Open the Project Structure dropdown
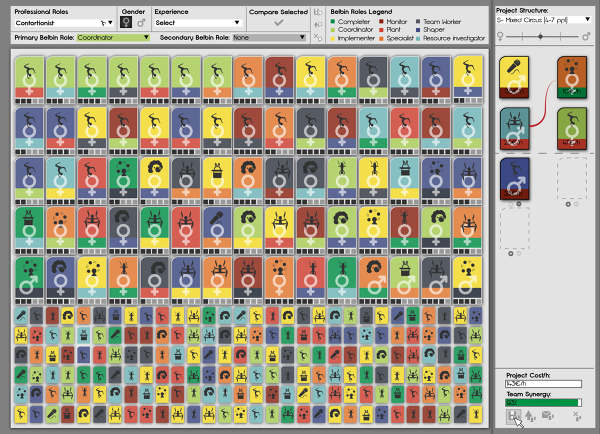Screen dimensions: 600x434 (544, 20)
